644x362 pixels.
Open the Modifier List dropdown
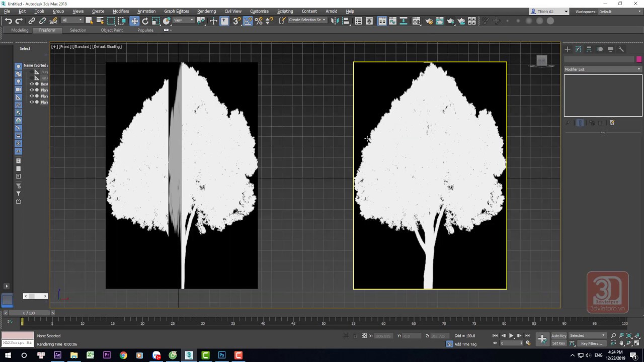(603, 69)
